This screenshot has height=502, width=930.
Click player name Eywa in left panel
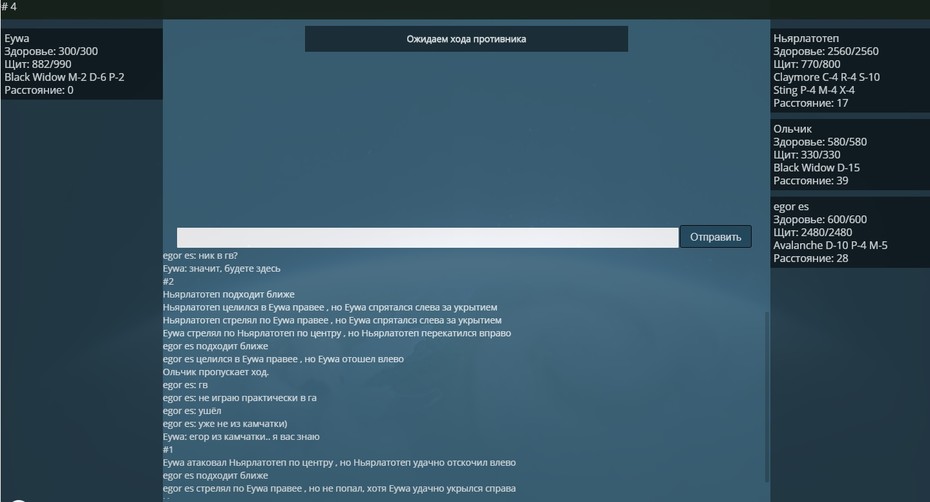17,39
